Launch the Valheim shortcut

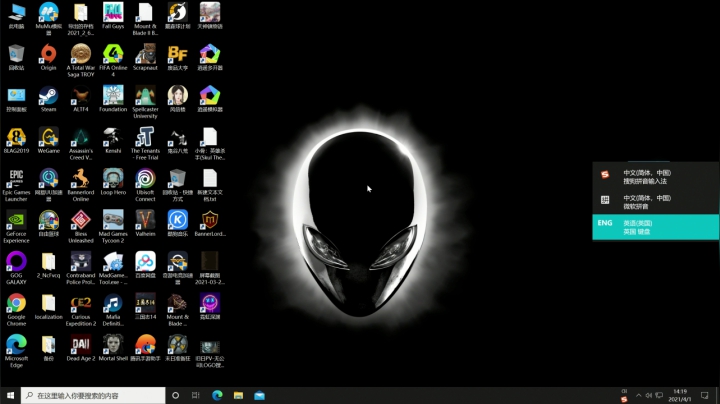pos(145,223)
